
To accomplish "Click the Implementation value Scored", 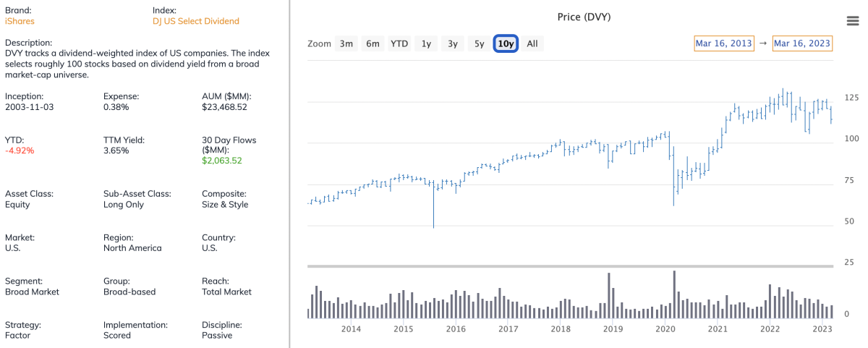I will pyautogui.click(x=117, y=336).
